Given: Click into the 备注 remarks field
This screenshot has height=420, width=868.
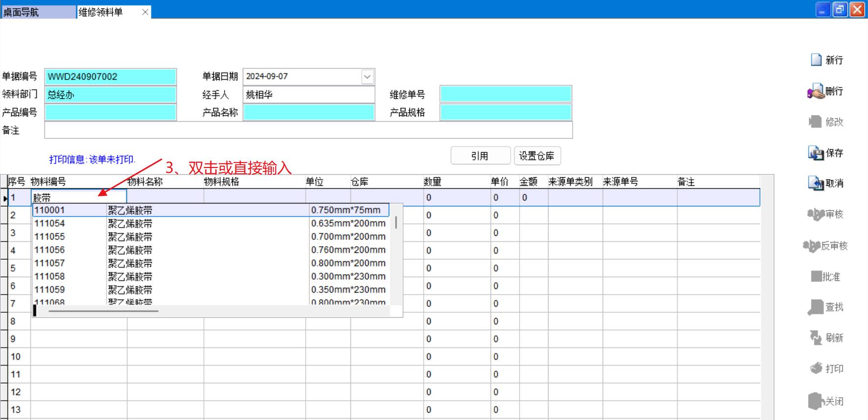Looking at the screenshot, I should 308,130.
